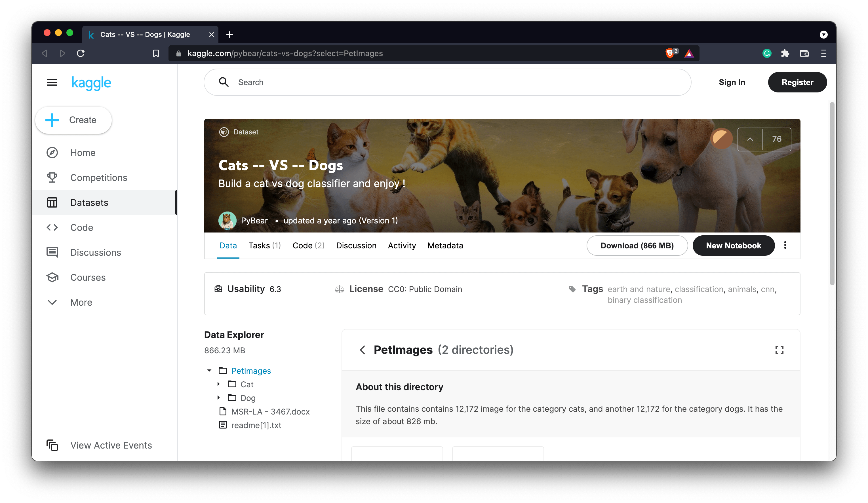Open the three-dot menu beside New Notebook
Image resolution: width=868 pixels, height=503 pixels.
click(x=785, y=245)
